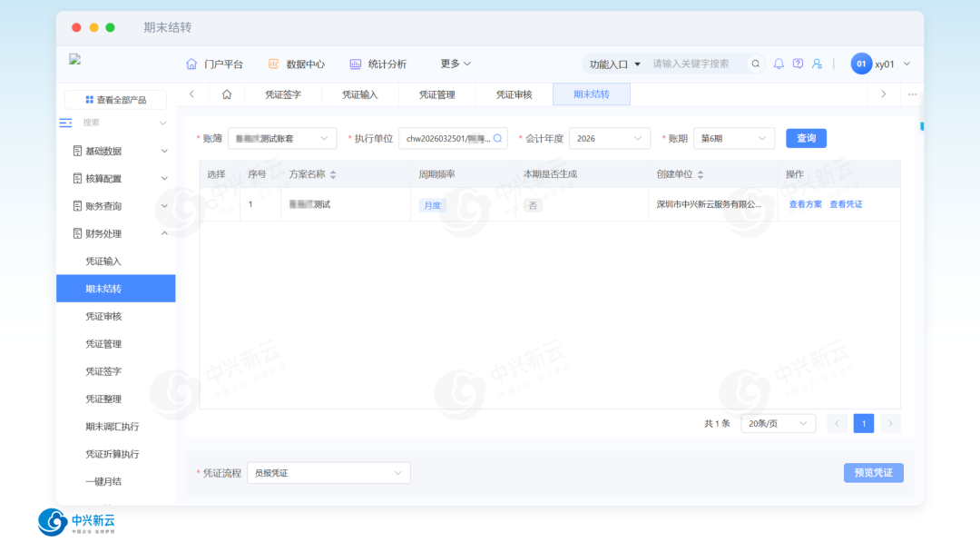Sort by 方案名称 column
This screenshot has height=552, width=980.
coord(333,175)
